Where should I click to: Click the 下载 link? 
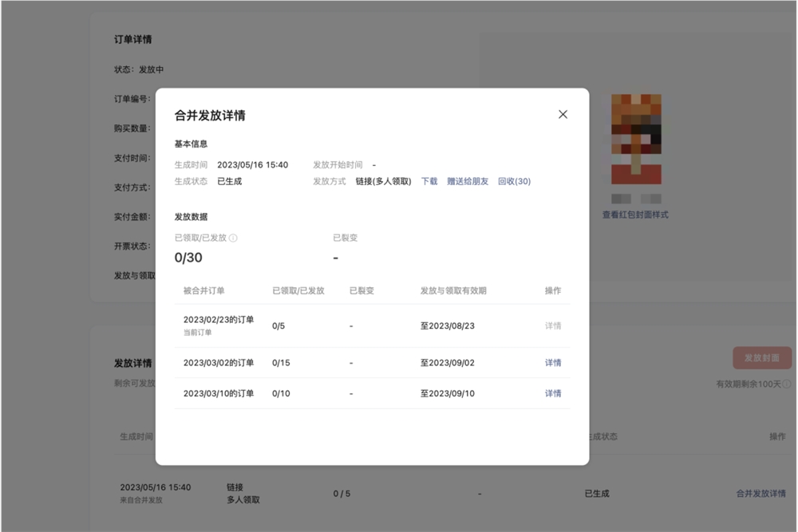(429, 182)
